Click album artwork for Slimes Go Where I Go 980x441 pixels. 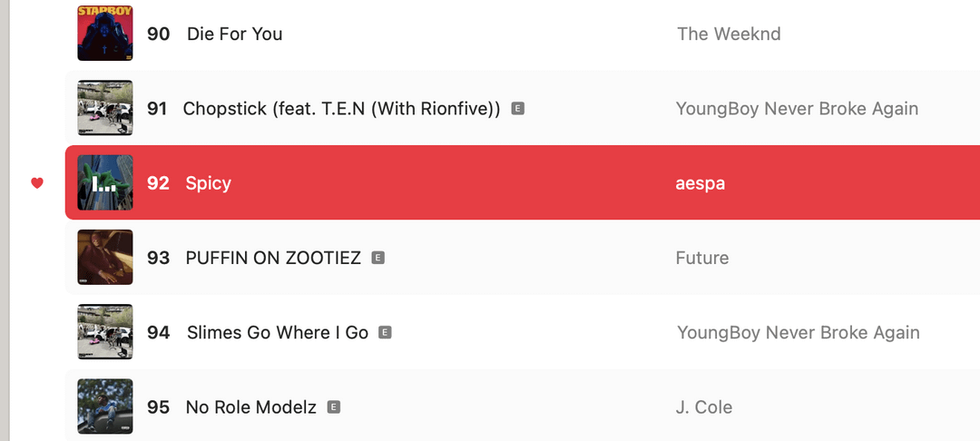click(x=105, y=332)
